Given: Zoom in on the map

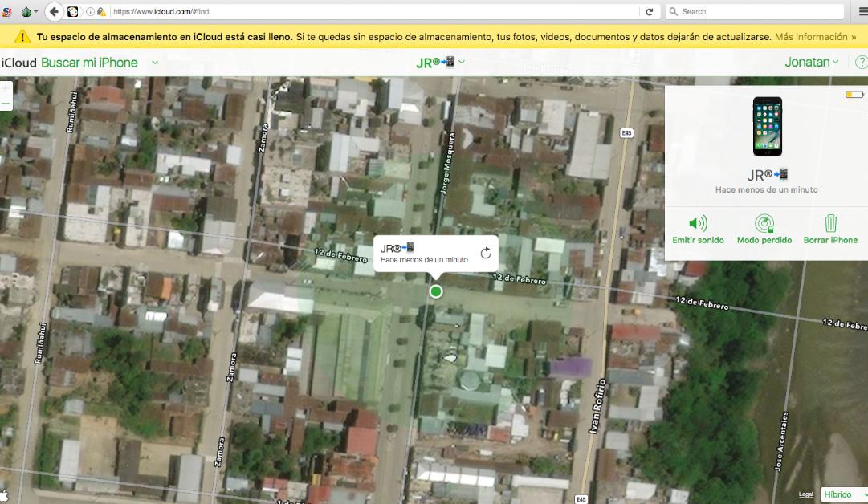Looking at the screenshot, I should click(x=6, y=88).
